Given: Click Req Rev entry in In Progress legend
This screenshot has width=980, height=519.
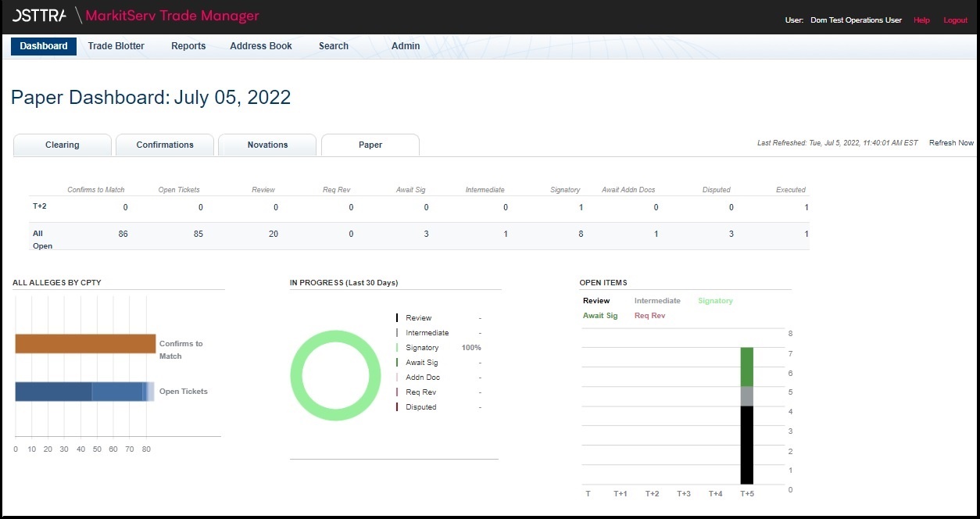Looking at the screenshot, I should 421,392.
